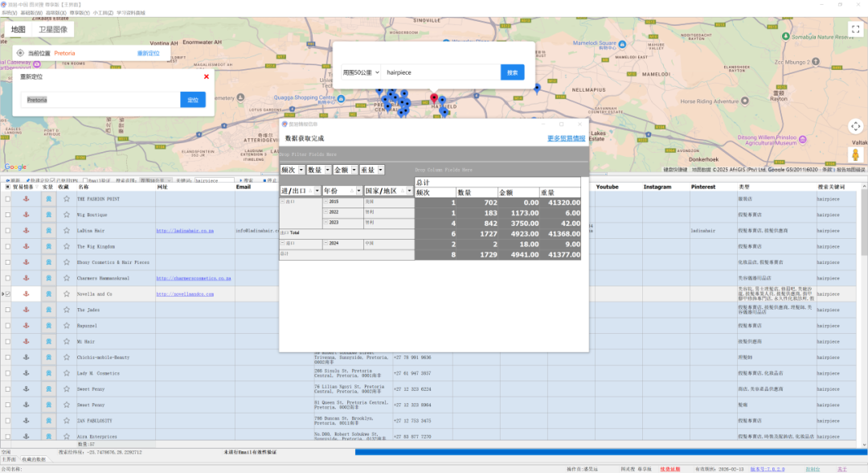Uncheck the Novella and Co row checkbox
The image size is (868, 473).
(x=8, y=294)
